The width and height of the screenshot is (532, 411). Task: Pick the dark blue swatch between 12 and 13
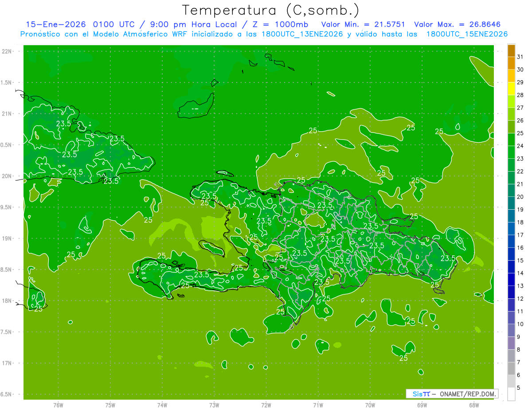pos(511,292)
